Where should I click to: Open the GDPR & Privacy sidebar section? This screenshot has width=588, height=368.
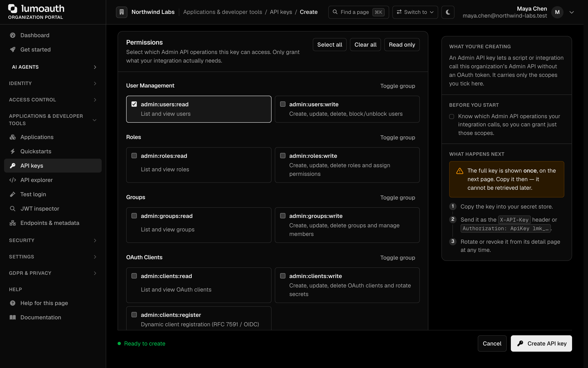coord(53,273)
